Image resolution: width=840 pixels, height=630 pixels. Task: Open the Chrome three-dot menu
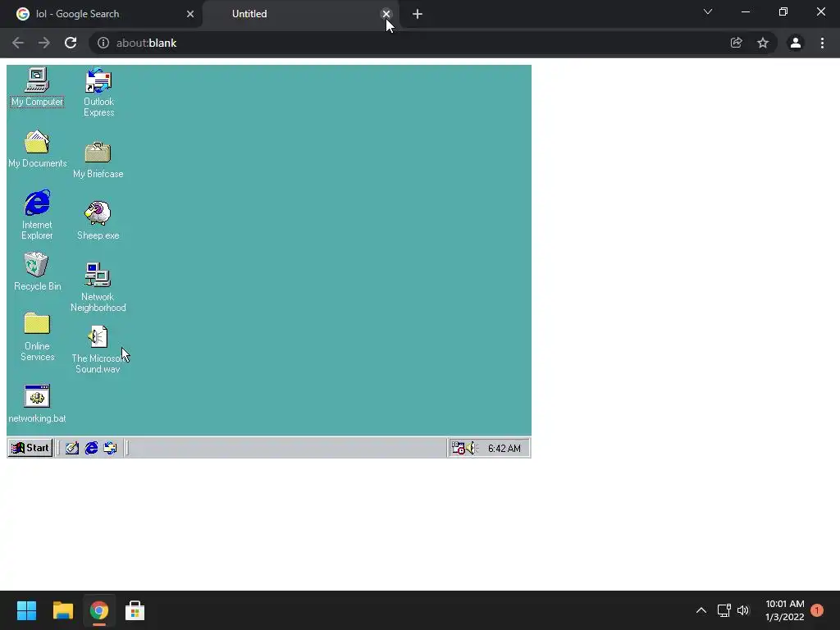pyautogui.click(x=822, y=43)
